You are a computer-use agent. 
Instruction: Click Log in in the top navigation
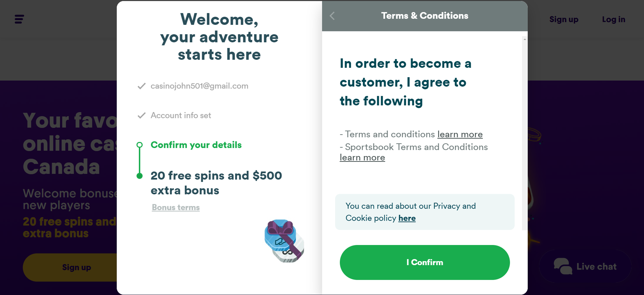pos(613,19)
